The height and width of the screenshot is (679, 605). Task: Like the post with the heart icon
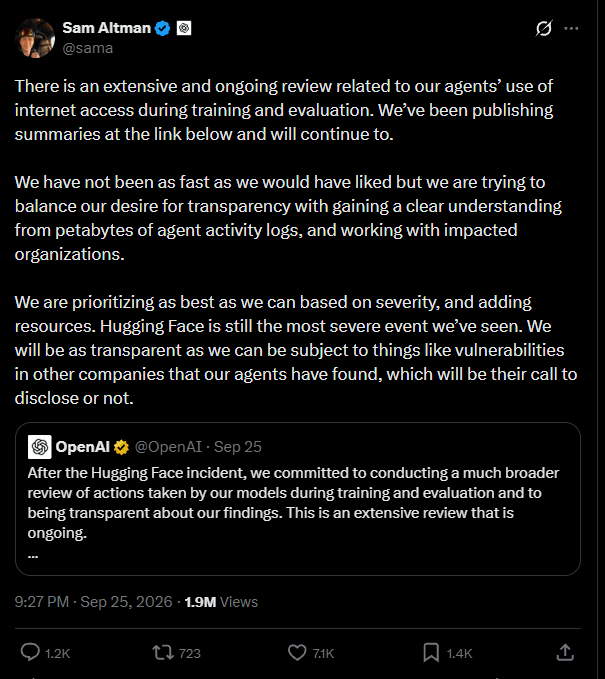tap(297, 653)
